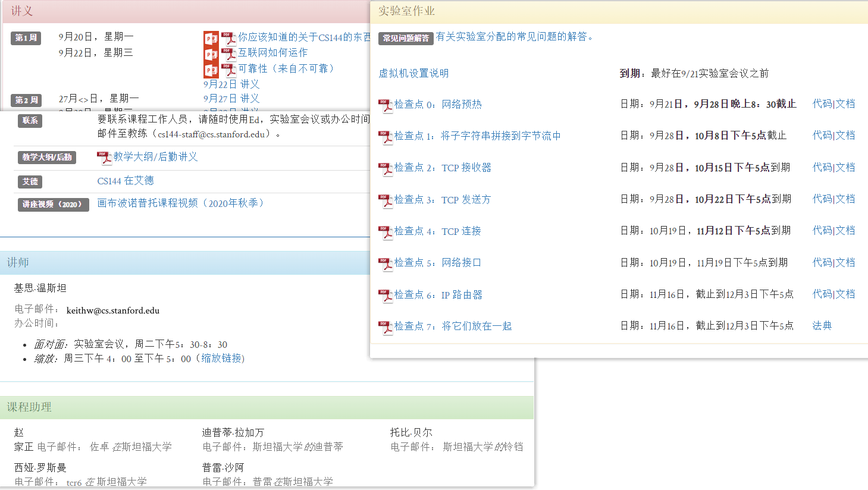Click the PDF icon beside 检查点 7
The height and width of the screenshot is (490, 868).
(386, 328)
